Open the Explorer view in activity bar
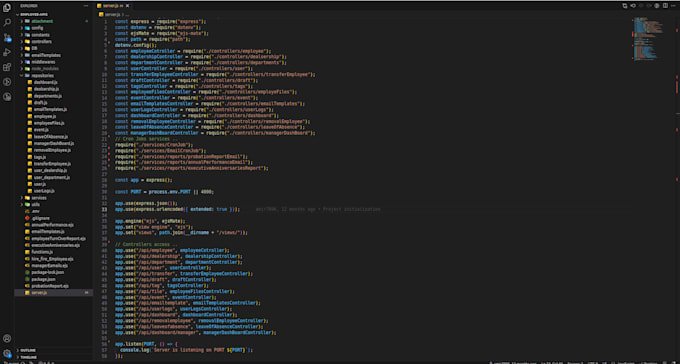 point(7,7)
